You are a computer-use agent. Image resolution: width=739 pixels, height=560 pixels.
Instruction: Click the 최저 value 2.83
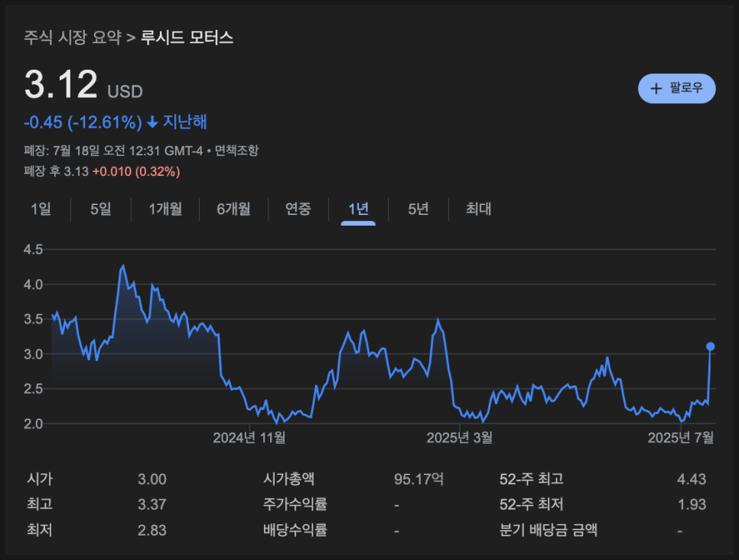[x=151, y=530]
